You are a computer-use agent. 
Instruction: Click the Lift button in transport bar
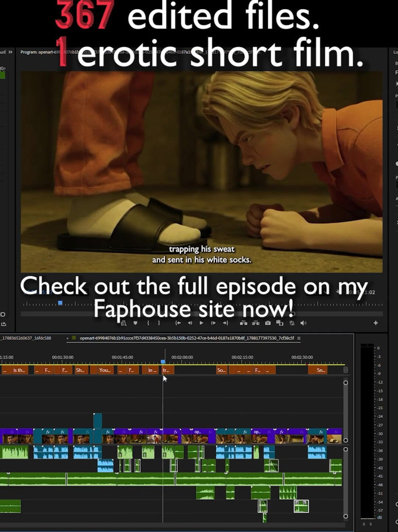click(243, 323)
